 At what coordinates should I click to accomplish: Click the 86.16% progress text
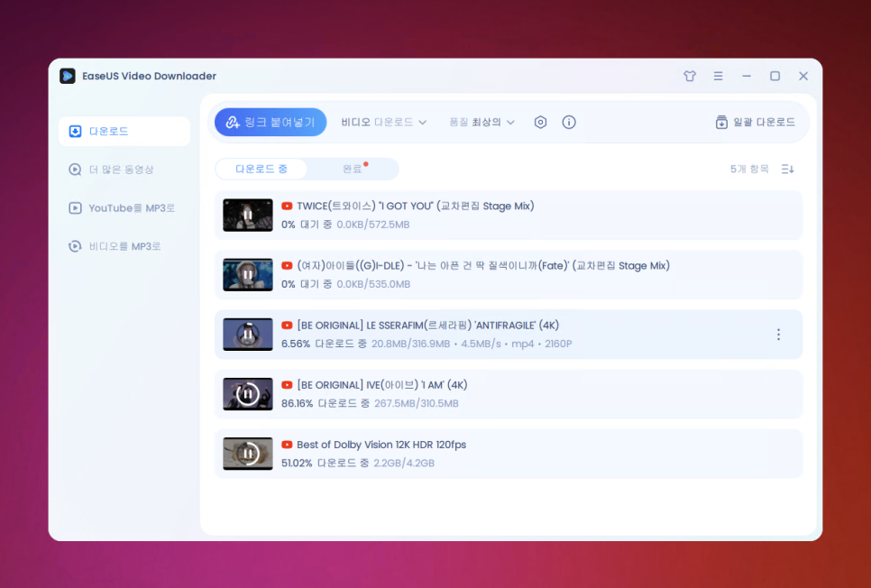coord(298,403)
